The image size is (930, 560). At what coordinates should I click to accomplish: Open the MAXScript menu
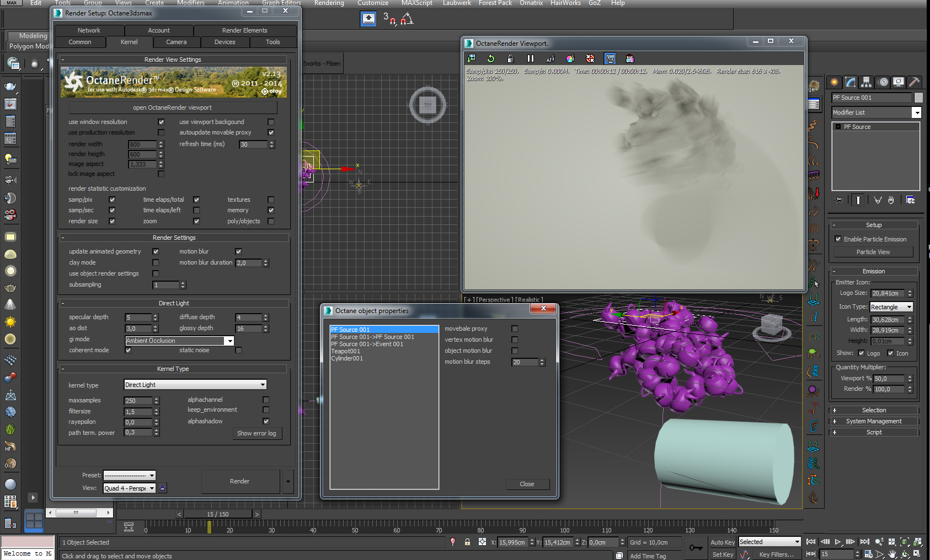click(417, 3)
